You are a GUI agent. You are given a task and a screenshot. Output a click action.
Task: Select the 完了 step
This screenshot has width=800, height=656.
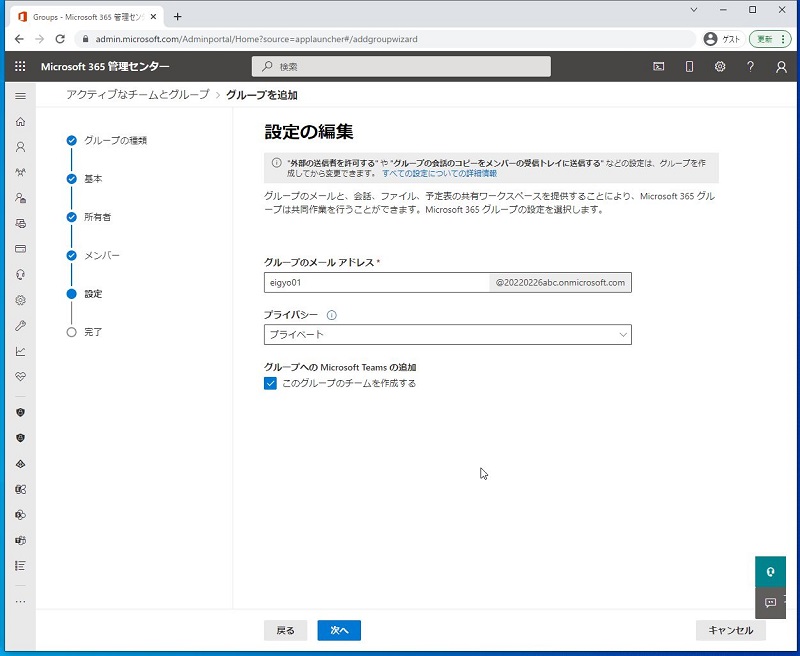(93, 332)
